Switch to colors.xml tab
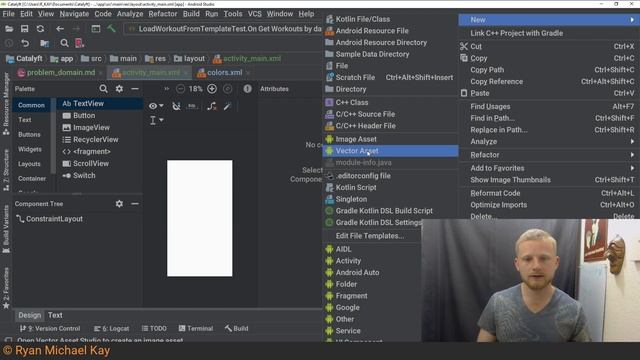Screen dimensions: 640x360 click(224, 73)
